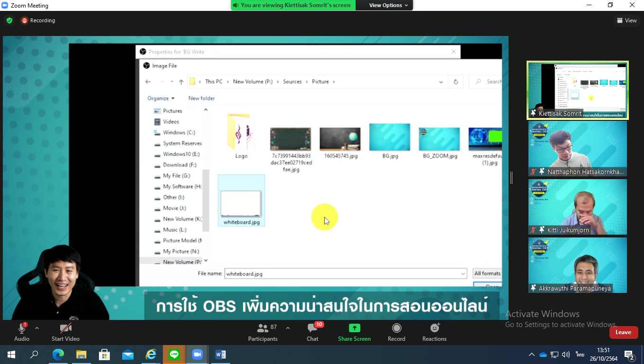Open the Participants panel

click(x=263, y=332)
